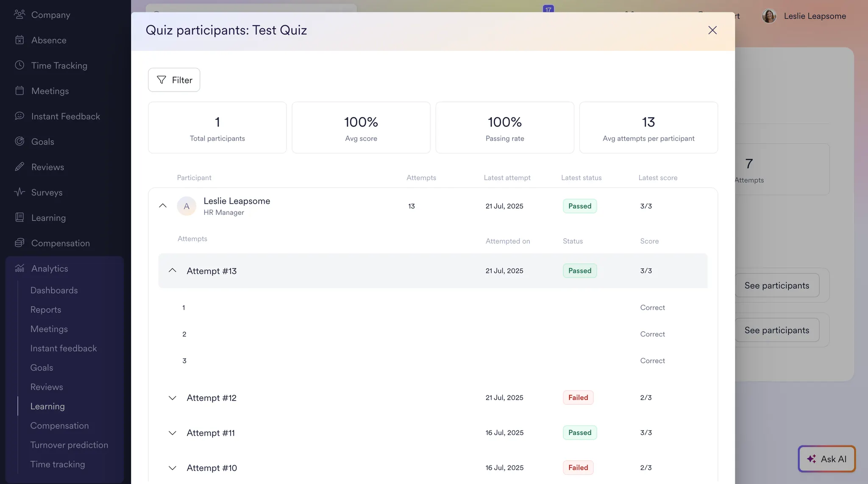Screen dimensions: 868x484
Task: Click Leslie Leapsome's profile avatar
Action: 768,16
